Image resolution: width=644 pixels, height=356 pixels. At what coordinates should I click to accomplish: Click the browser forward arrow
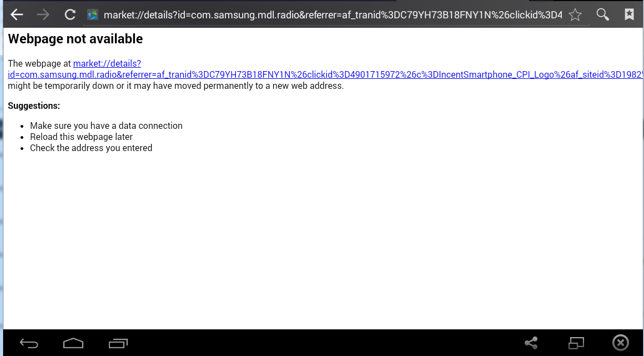click(43, 14)
